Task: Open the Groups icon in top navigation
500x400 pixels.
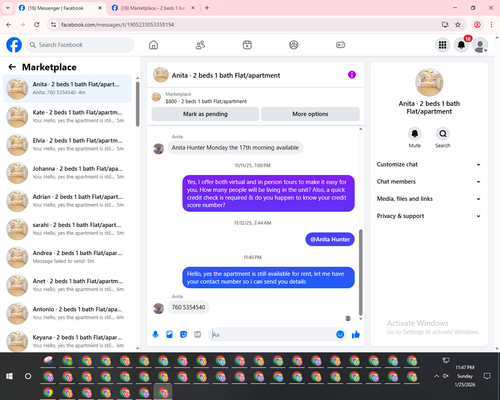Action: click(x=294, y=45)
